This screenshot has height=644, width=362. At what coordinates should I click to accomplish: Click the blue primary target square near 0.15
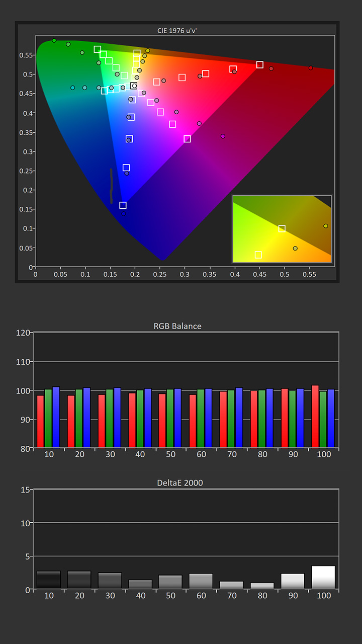pyautogui.click(x=123, y=205)
